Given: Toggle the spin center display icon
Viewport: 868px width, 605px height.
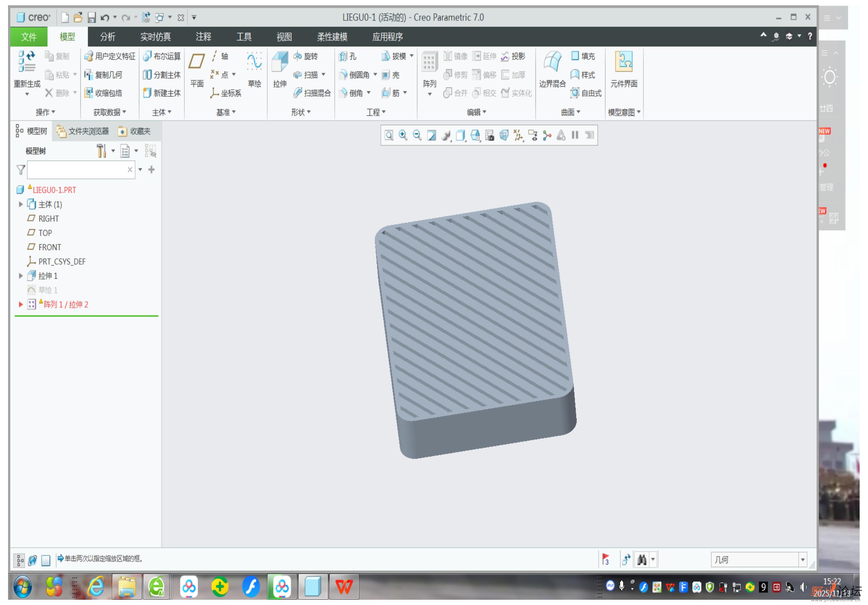Looking at the screenshot, I should 547,135.
